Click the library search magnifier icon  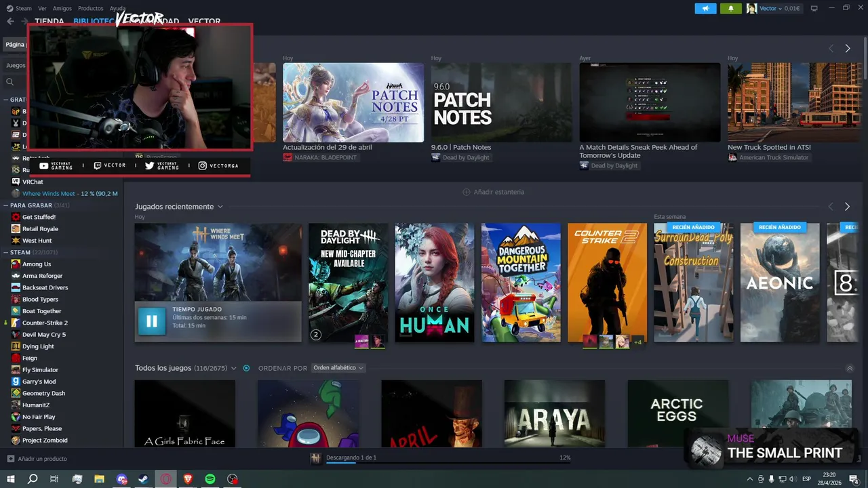(x=10, y=81)
